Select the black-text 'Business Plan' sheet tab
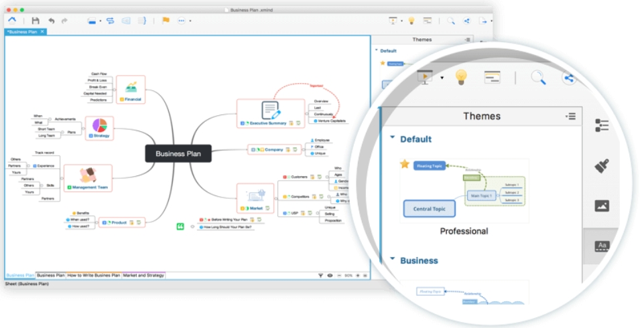The height and width of the screenshot is (328, 644). click(x=51, y=275)
